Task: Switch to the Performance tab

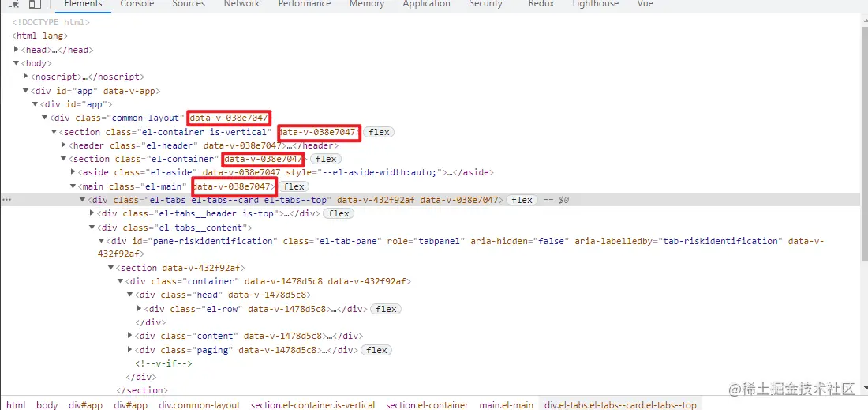Action: point(305,4)
